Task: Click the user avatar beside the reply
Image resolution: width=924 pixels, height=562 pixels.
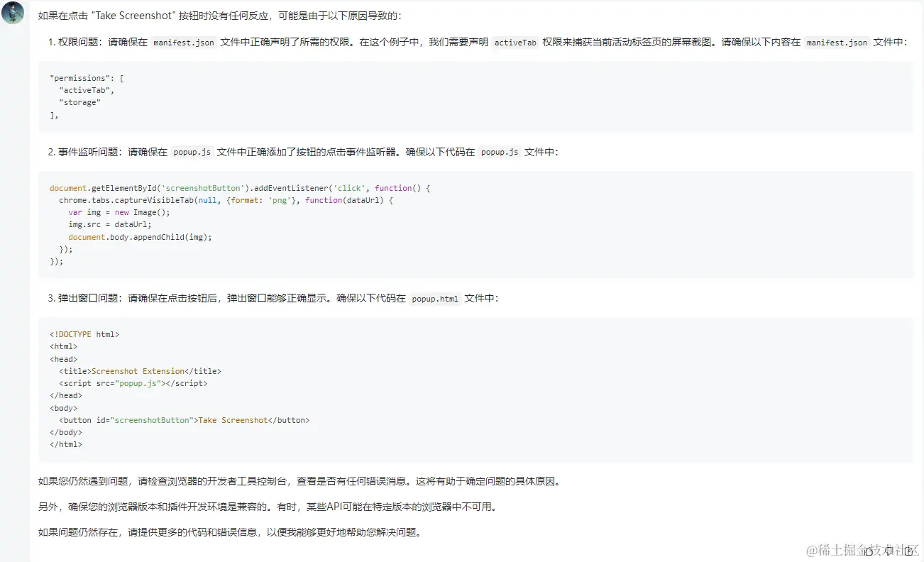Action: tap(13, 13)
